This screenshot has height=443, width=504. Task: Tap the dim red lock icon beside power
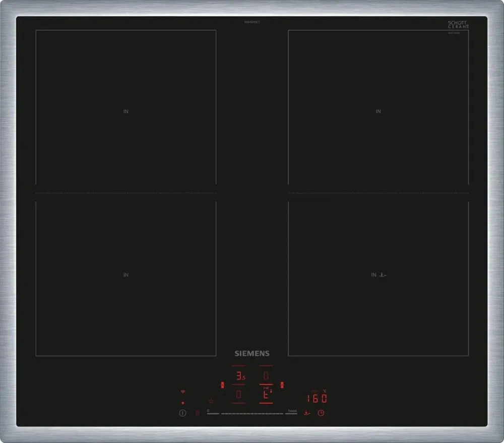(198, 413)
